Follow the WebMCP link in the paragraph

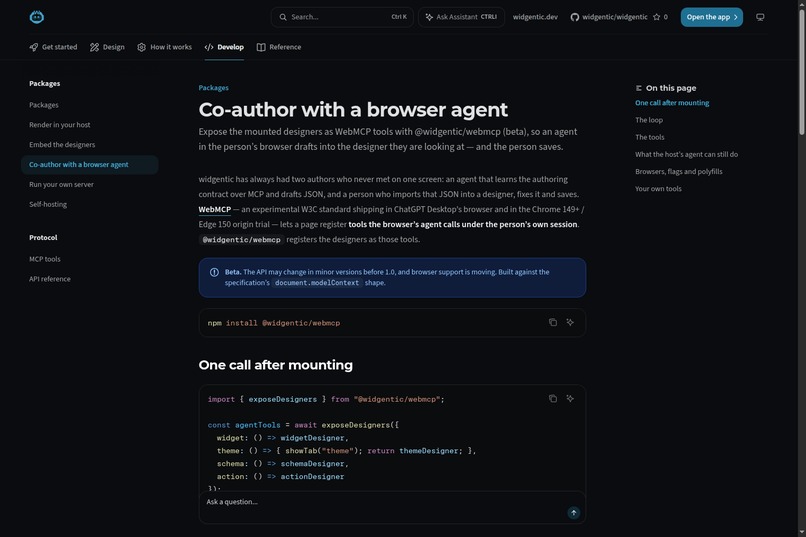(214, 209)
